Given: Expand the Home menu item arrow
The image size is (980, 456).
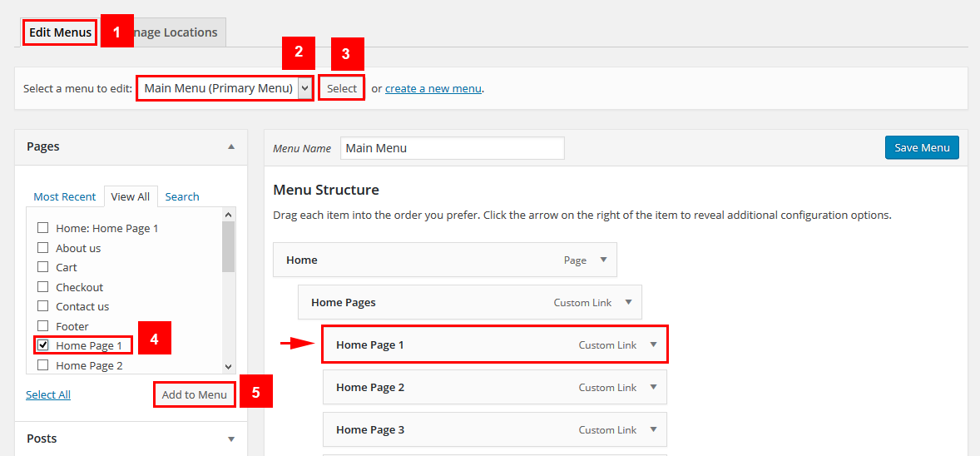Looking at the screenshot, I should pyautogui.click(x=603, y=260).
